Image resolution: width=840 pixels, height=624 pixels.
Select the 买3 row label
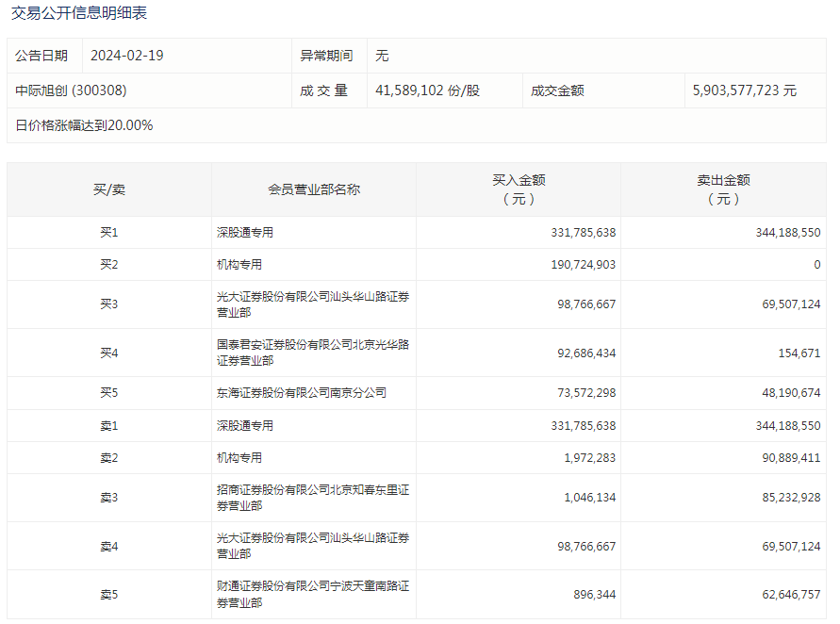click(x=109, y=304)
